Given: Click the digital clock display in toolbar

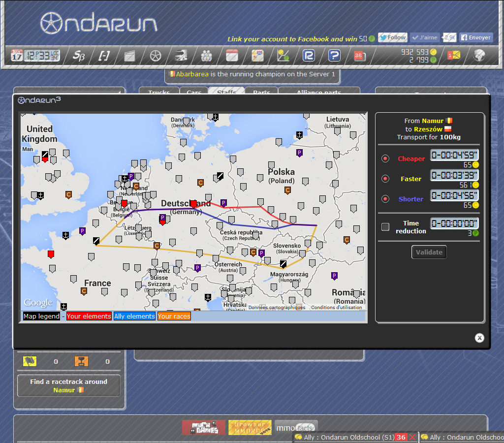Looking at the screenshot, I should (42, 55).
